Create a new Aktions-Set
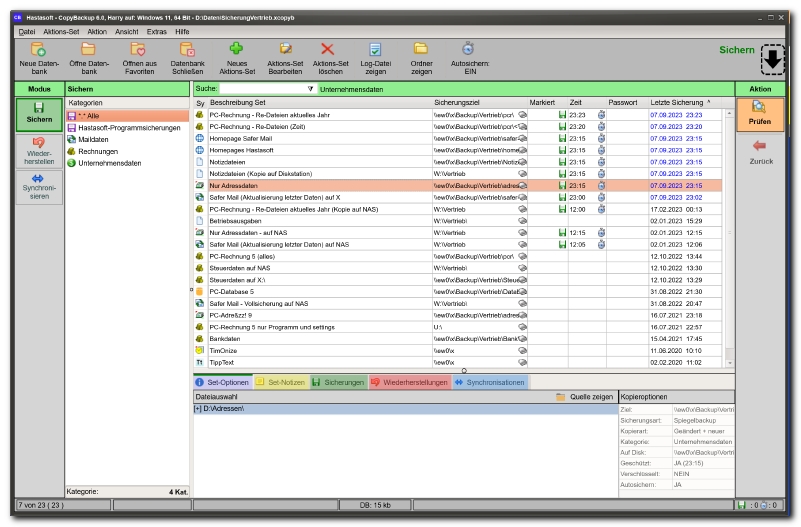This screenshot has height=527, width=801. (236, 48)
